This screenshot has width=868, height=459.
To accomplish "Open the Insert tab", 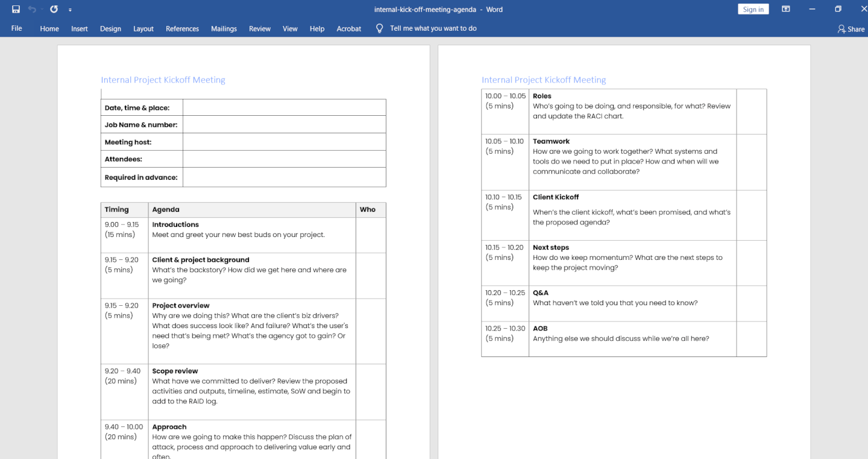I will tap(80, 28).
